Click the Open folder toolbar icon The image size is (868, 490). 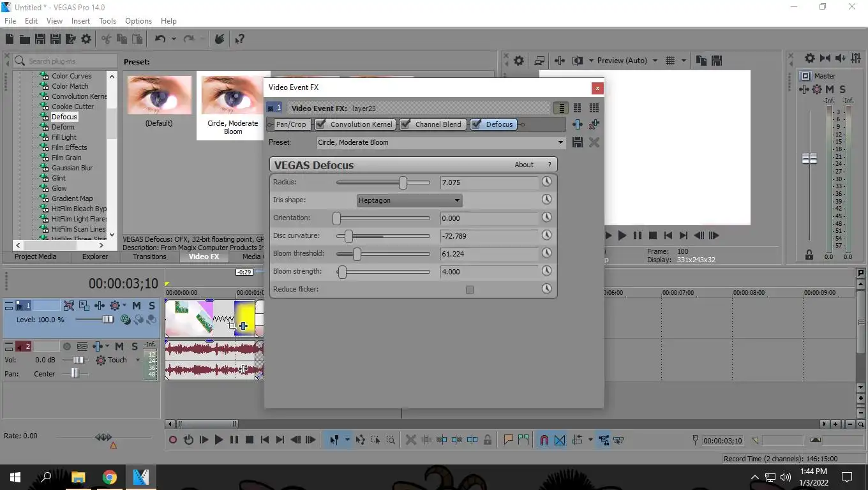25,39
